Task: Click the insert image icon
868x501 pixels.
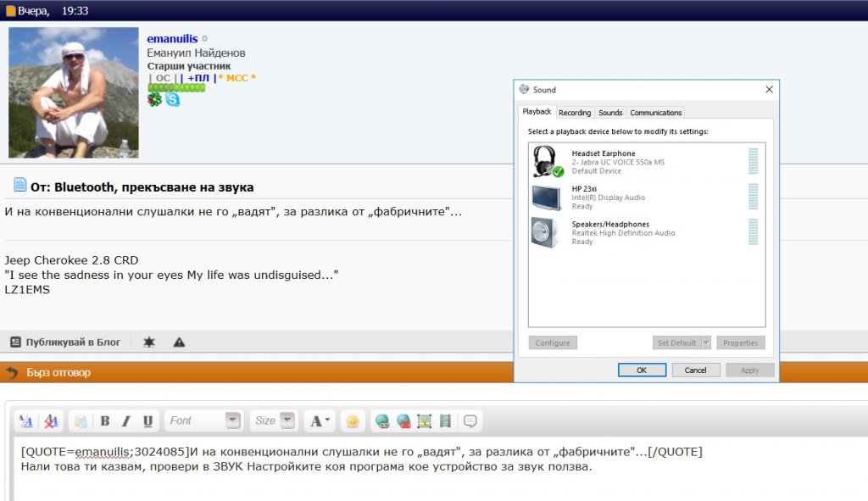Action: [x=425, y=420]
